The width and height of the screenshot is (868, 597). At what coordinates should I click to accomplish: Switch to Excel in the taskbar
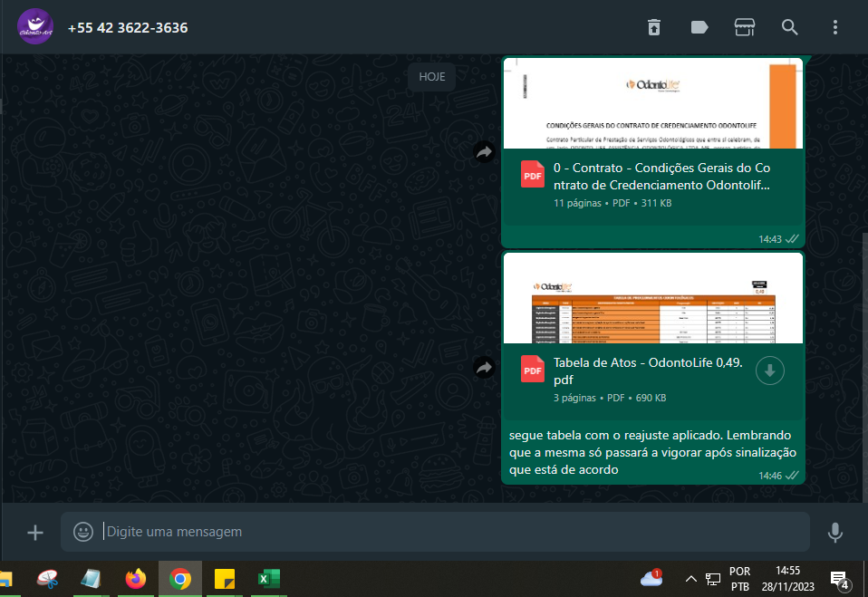pos(269,579)
